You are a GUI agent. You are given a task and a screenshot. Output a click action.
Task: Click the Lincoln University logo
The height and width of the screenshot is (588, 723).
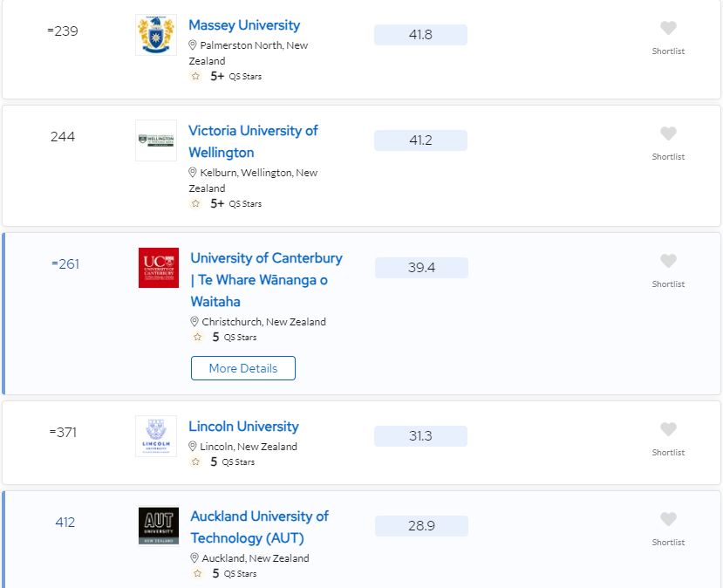(156, 436)
